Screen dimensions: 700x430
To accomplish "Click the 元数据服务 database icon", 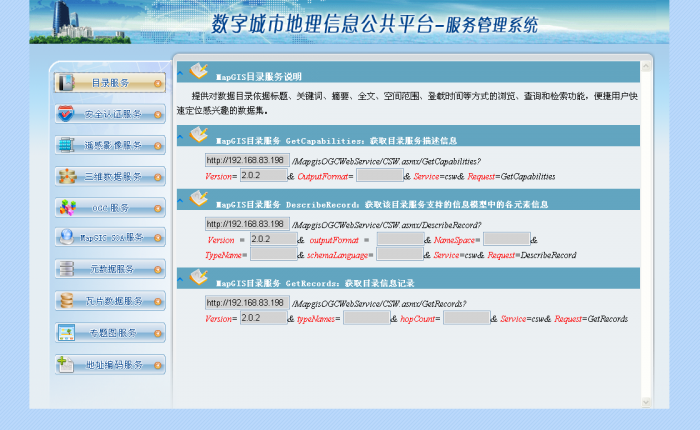I will [x=66, y=269].
